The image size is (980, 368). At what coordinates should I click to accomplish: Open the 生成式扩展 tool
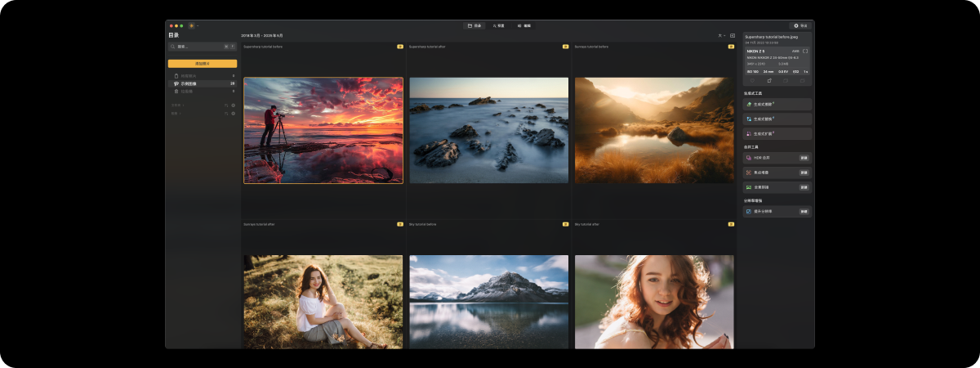pyautogui.click(x=777, y=132)
